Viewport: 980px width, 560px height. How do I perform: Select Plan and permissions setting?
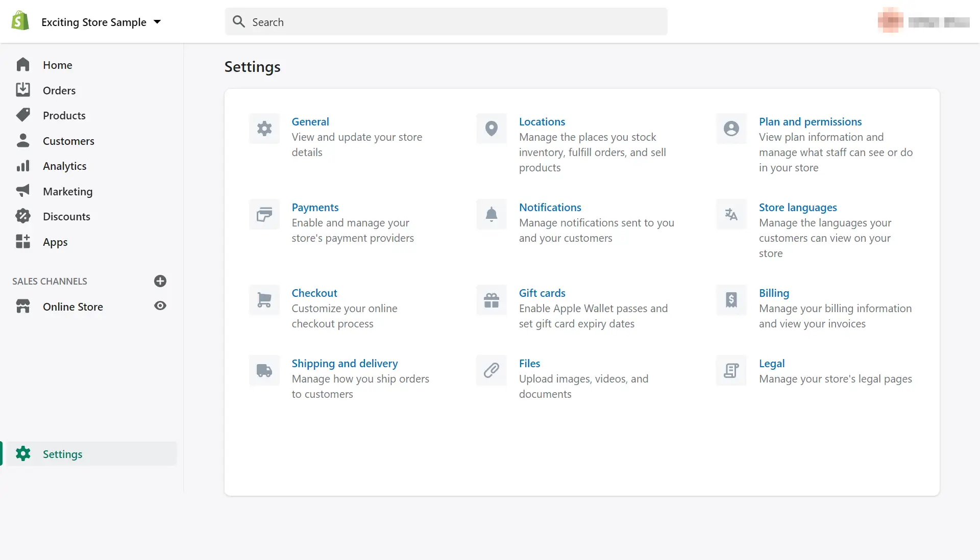(x=811, y=121)
